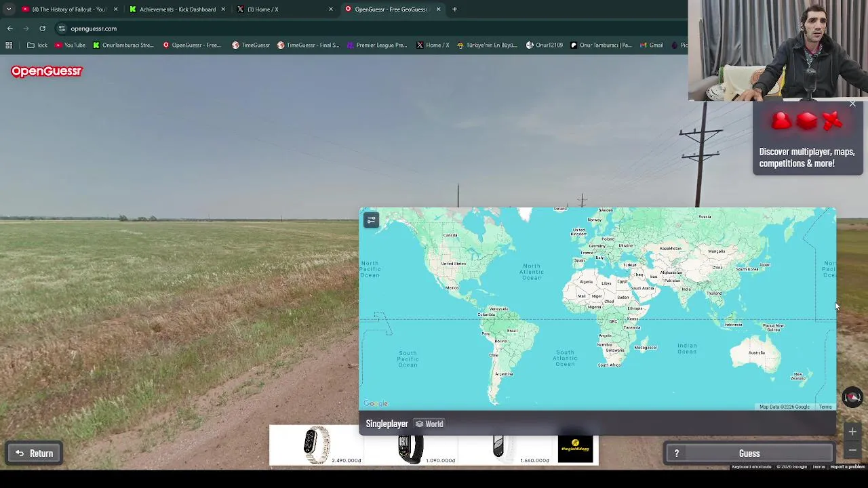Click Brazil on the guess map

(x=512, y=331)
